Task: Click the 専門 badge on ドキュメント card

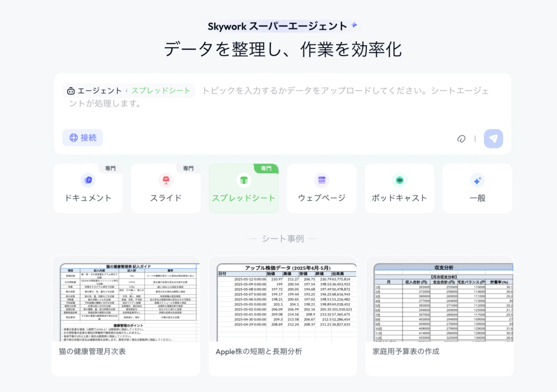Action: click(110, 169)
